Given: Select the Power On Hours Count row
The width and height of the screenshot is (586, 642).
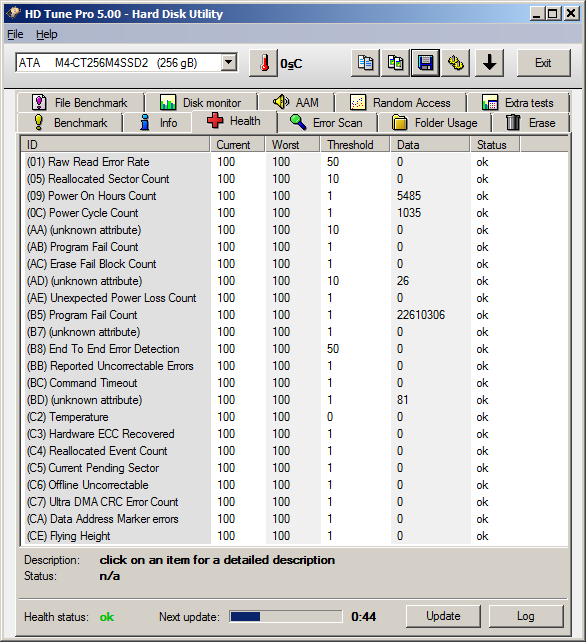Looking at the screenshot, I should [x=294, y=196].
